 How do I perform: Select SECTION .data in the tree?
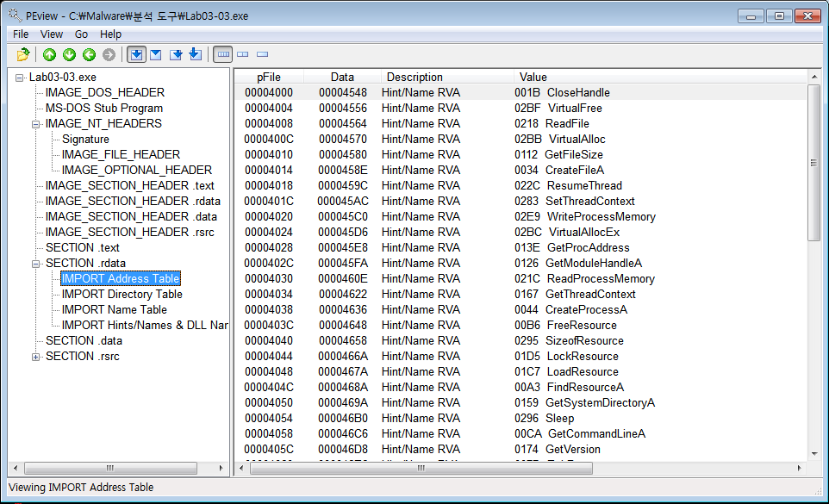[x=84, y=341]
